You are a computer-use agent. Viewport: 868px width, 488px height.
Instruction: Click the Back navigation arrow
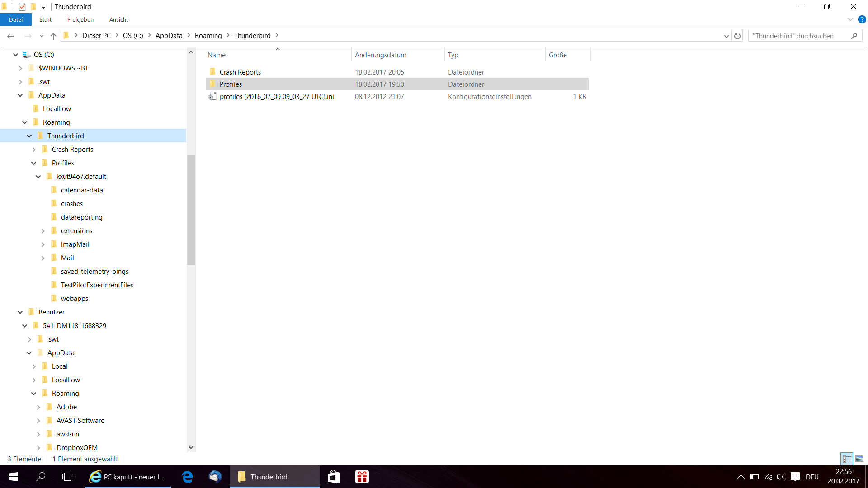(11, 36)
